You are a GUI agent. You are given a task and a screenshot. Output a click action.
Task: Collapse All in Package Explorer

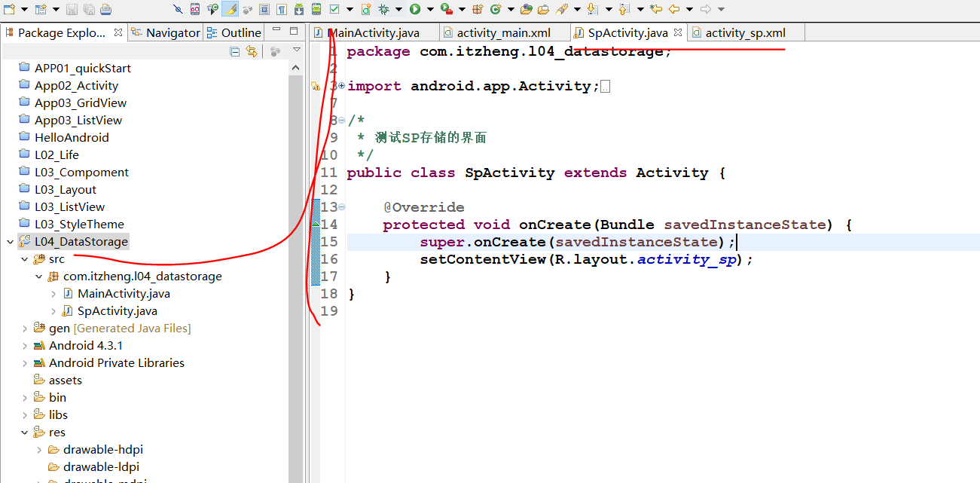click(235, 51)
